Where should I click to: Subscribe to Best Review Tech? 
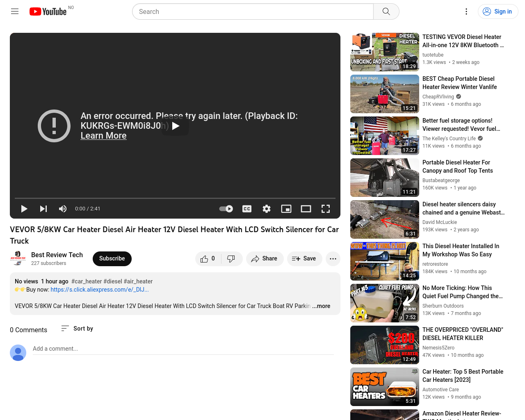pos(112,258)
